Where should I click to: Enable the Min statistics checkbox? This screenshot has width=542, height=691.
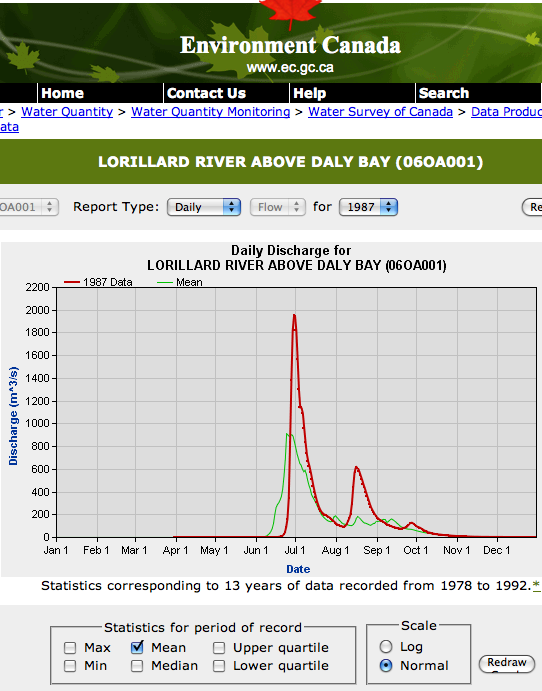[x=70, y=666]
